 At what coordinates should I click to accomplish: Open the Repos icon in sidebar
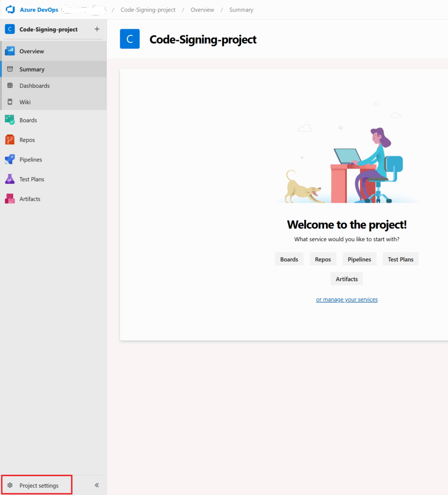point(10,140)
